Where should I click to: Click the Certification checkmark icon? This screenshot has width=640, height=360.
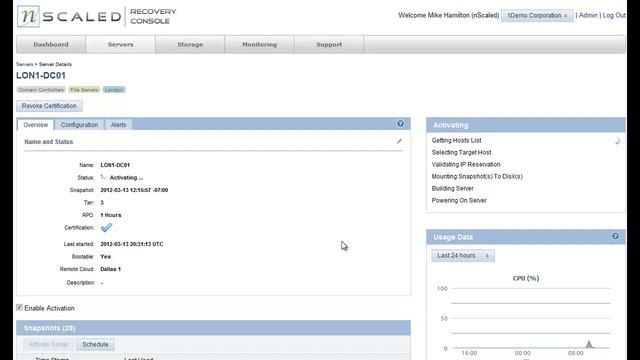(106, 227)
